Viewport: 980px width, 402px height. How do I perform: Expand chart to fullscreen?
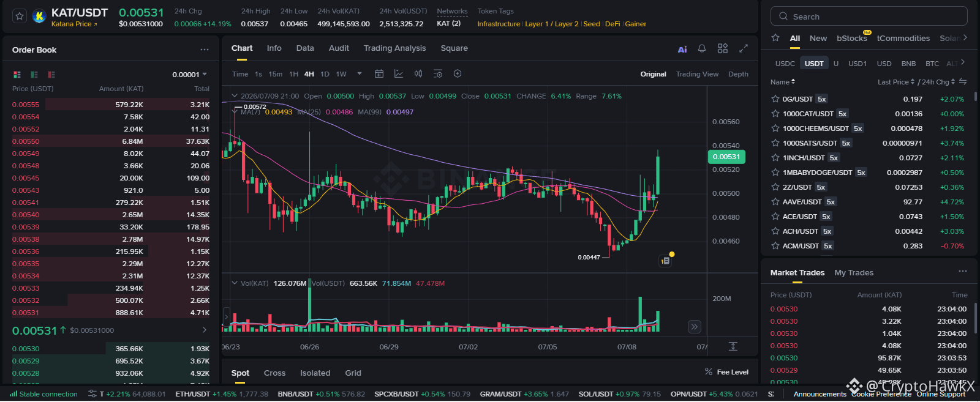(744, 48)
